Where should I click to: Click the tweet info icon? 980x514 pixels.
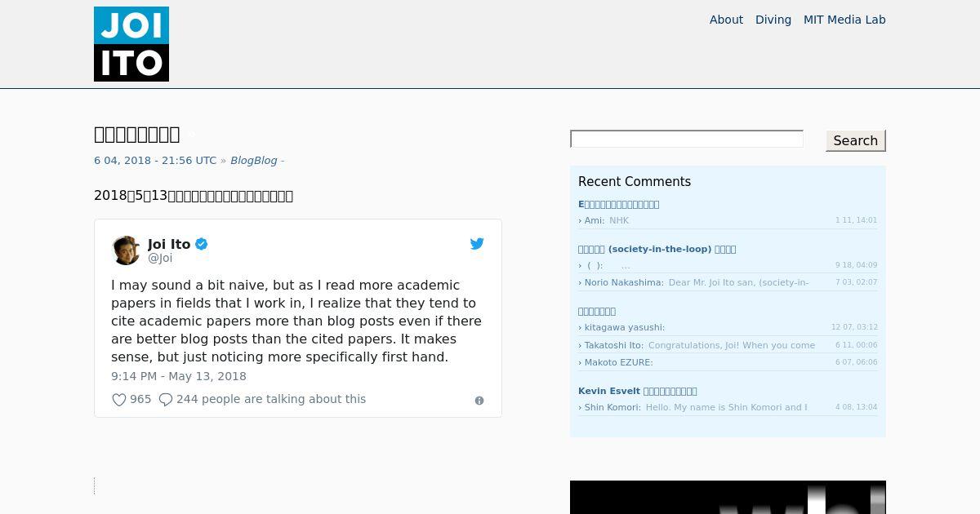(x=479, y=401)
